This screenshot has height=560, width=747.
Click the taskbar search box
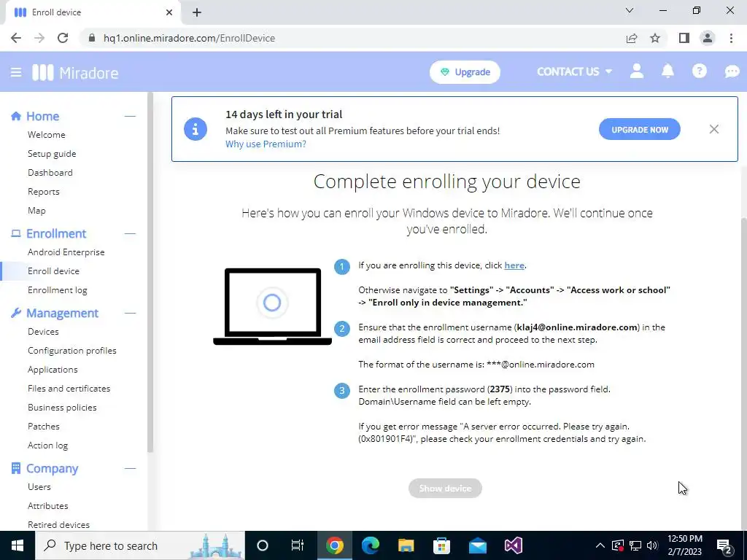coord(140,545)
